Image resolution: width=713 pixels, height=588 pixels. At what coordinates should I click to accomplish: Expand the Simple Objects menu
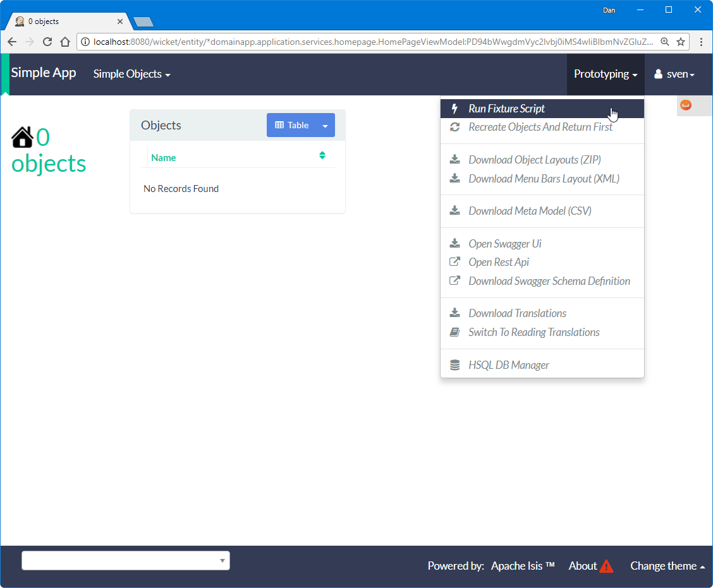[x=131, y=74]
